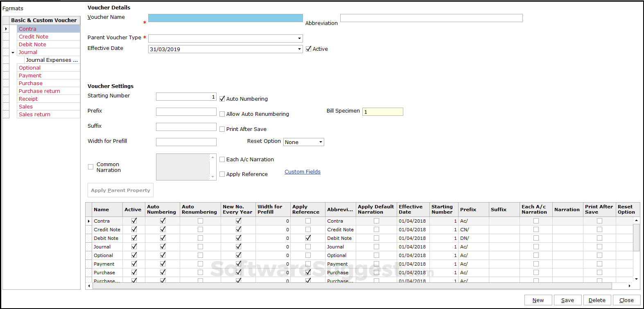This screenshot has height=309, width=644.
Task: Click the Close button
Action: (x=626, y=300)
